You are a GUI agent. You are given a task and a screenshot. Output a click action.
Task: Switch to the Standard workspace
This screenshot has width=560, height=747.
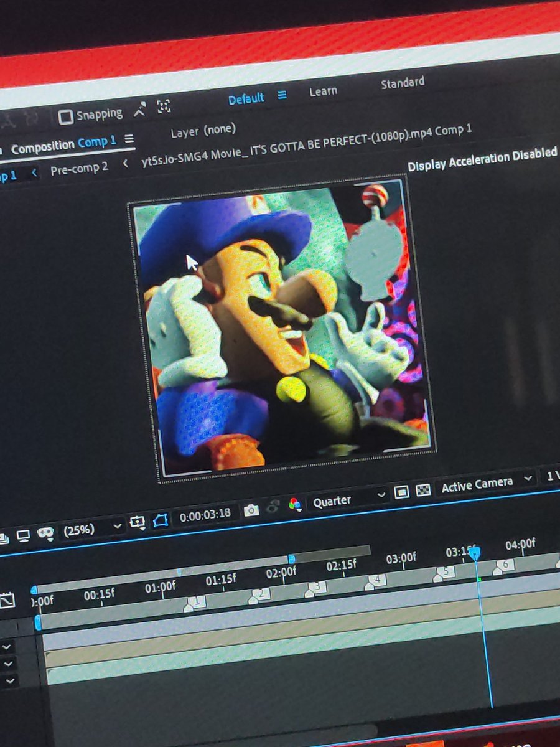403,82
